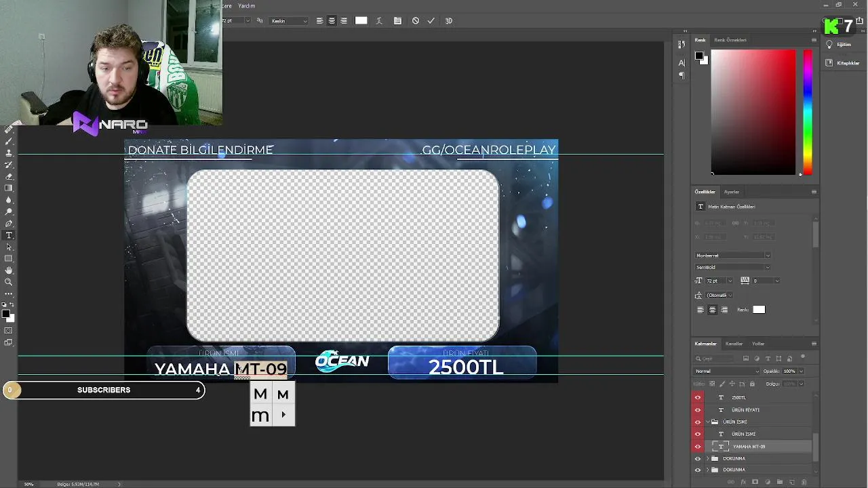Viewport: 868px width, 488px height.
Task: Hide the second DOKUNMA group
Action: point(698,470)
